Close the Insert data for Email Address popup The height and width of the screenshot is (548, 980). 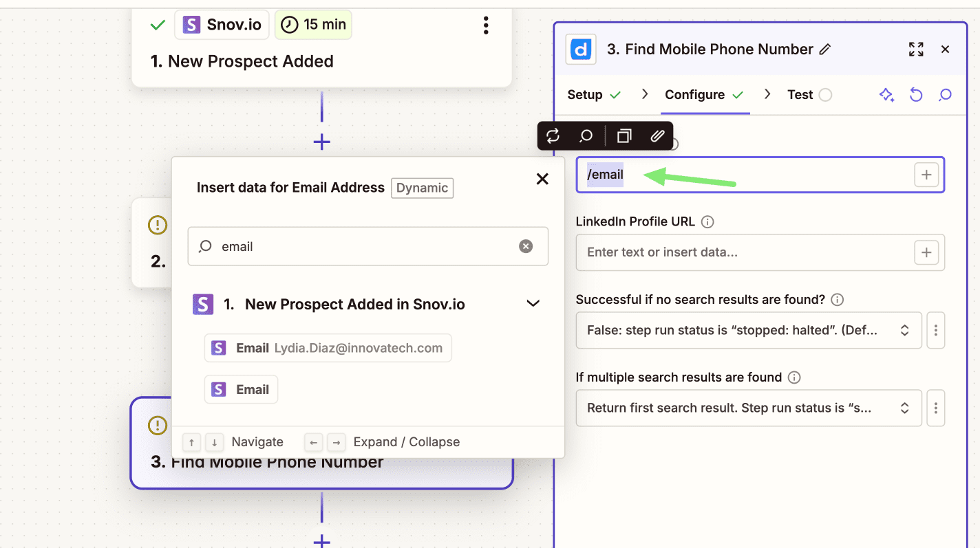click(542, 179)
